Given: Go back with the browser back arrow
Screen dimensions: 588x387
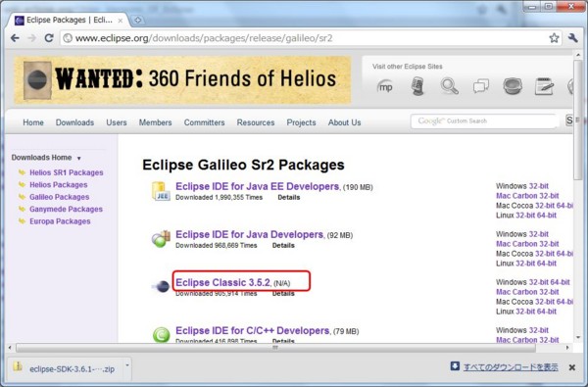Looking at the screenshot, I should pyautogui.click(x=15, y=38).
